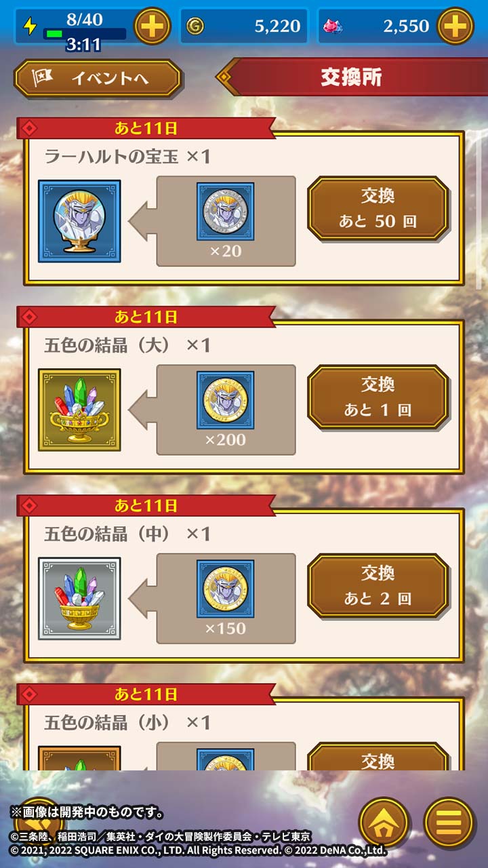Open the home button at bottom
The width and height of the screenshot is (488, 868).
[x=384, y=822]
